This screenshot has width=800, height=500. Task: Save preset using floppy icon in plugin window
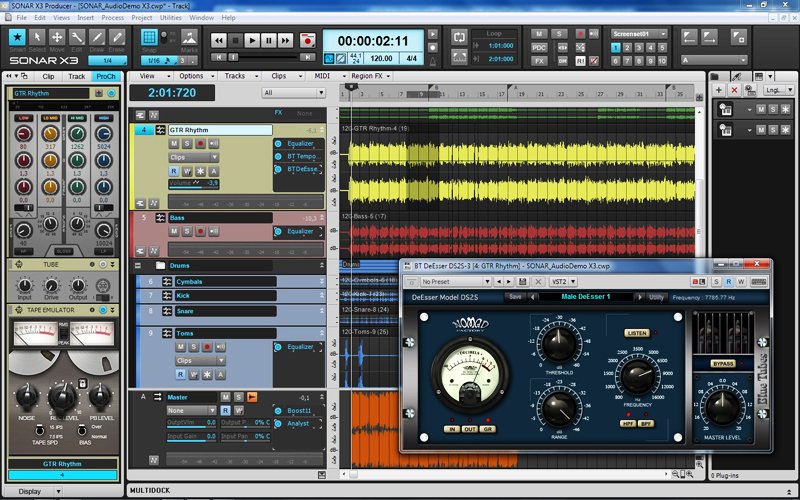[522, 282]
